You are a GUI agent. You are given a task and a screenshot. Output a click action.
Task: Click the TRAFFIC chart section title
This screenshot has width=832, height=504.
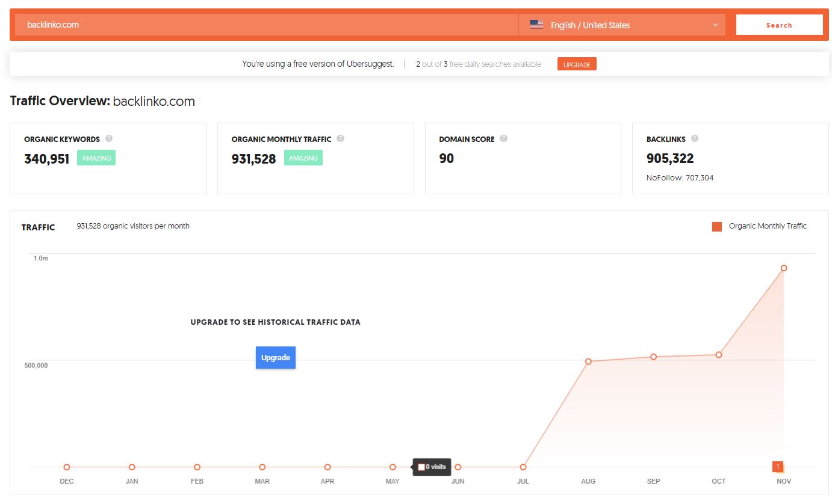pos(38,227)
